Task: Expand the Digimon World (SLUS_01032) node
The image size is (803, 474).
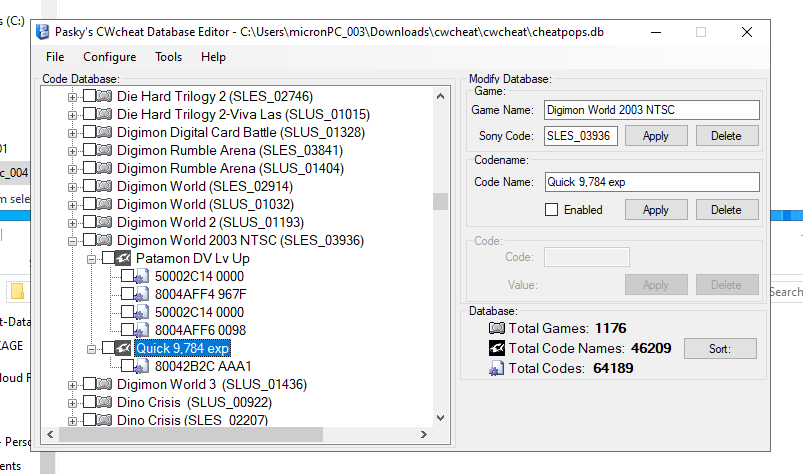Action: tap(72, 205)
